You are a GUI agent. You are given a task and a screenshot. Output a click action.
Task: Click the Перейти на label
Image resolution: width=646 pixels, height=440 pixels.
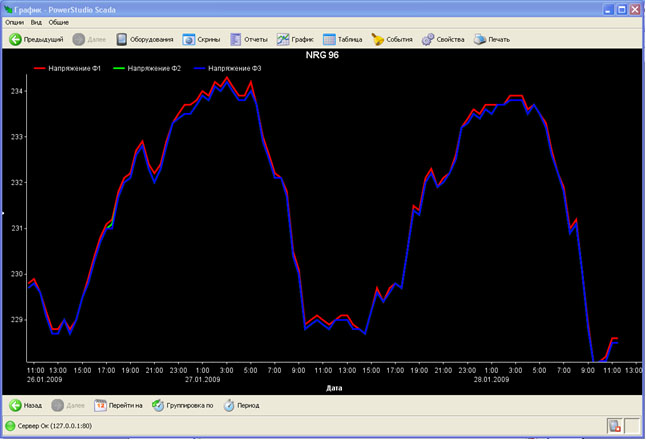[126, 405]
